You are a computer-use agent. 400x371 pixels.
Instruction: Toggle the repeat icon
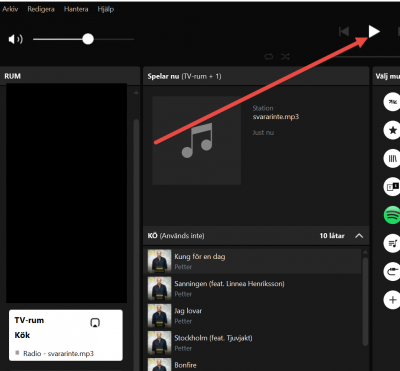click(269, 57)
